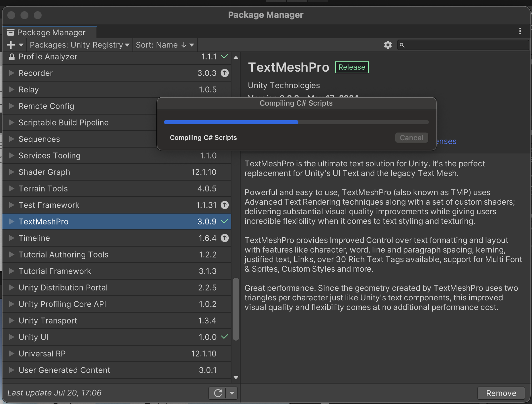
Task: Click the Compiling C# Scripts progress bar
Action: 296,122
